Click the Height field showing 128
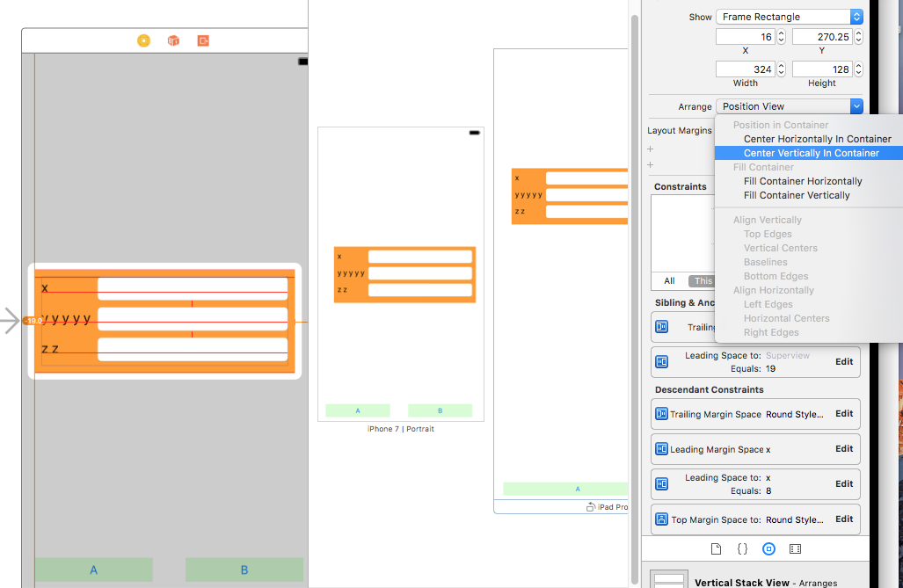The image size is (903, 588). coord(822,69)
